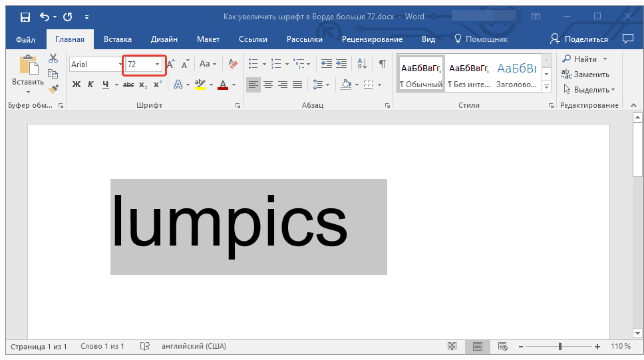Toggle Italic (К) formatting
Image resolution: width=644 pixels, height=360 pixels.
click(91, 85)
